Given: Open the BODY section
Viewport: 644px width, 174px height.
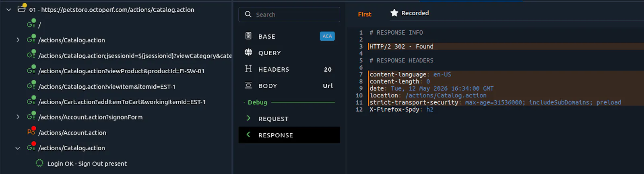Looking at the screenshot, I should tap(289, 86).
